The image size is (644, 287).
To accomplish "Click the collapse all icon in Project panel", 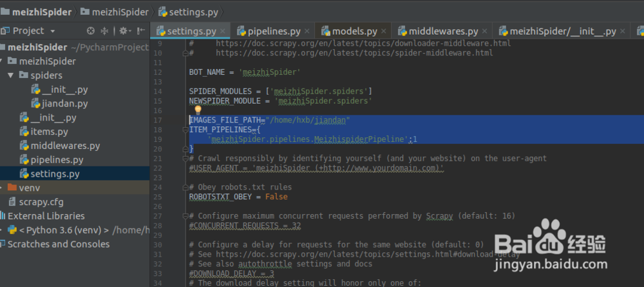I will click(105, 31).
